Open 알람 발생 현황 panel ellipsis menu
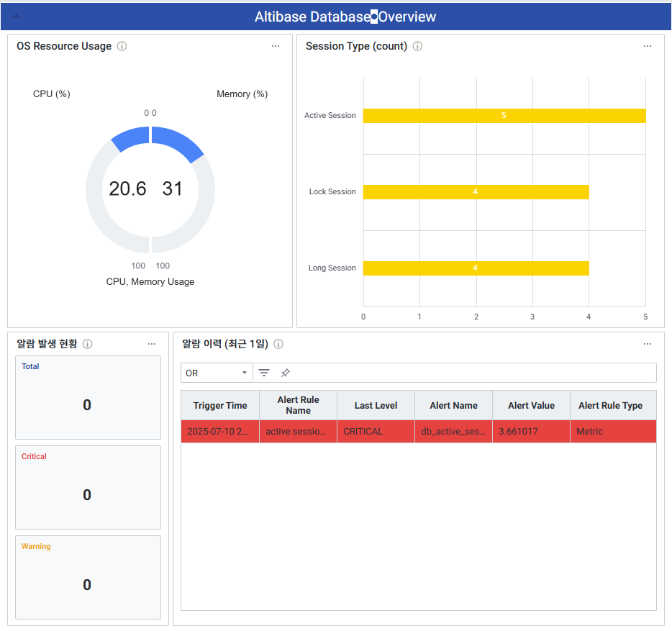 point(152,344)
